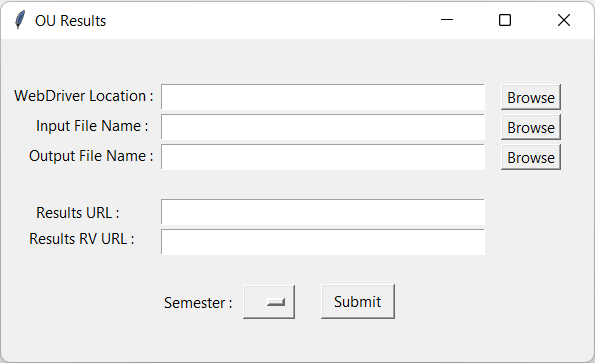Click the Results URL label
Viewport: 595px width, 363px height.
(x=78, y=213)
